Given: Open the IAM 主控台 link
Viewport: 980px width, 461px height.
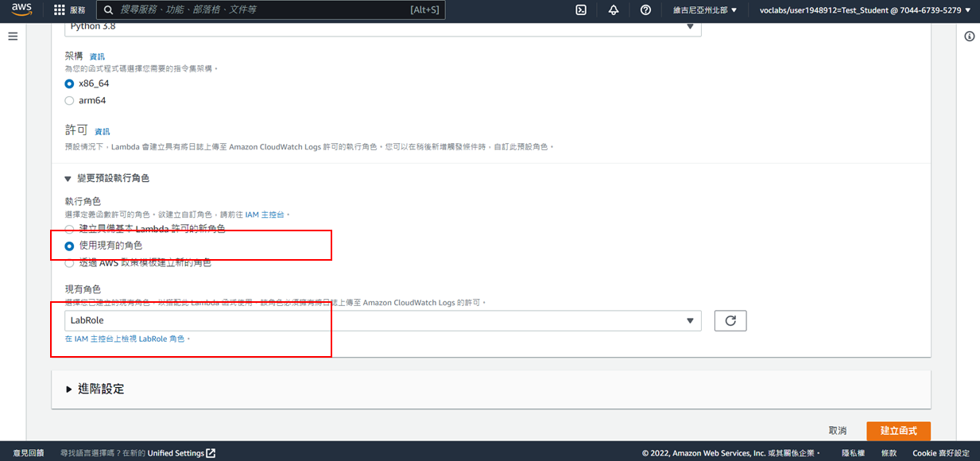Looking at the screenshot, I should coord(264,215).
